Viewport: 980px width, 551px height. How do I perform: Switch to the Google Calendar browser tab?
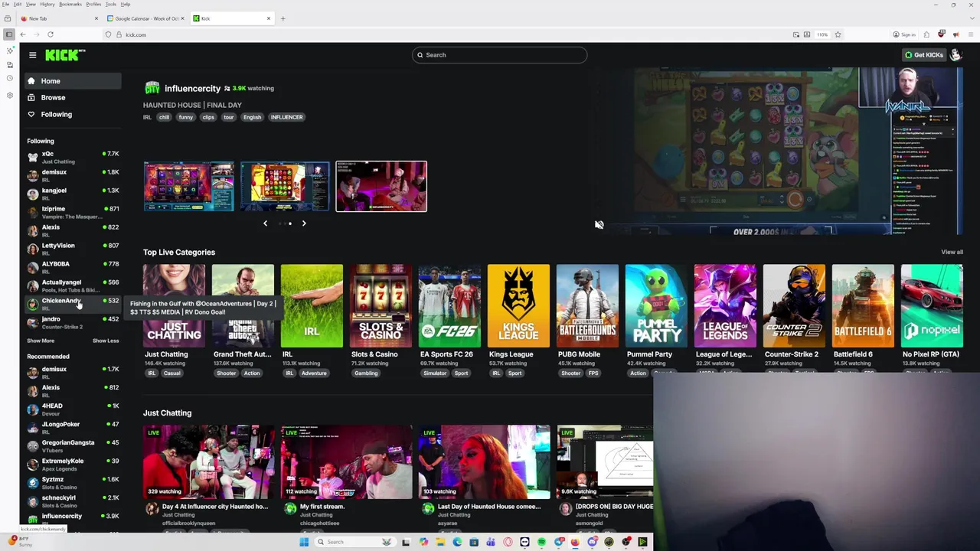click(x=145, y=18)
